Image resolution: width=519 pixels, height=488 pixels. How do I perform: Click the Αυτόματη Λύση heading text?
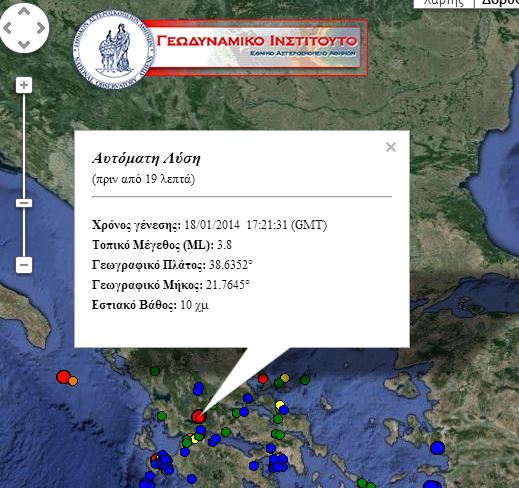tap(146, 159)
